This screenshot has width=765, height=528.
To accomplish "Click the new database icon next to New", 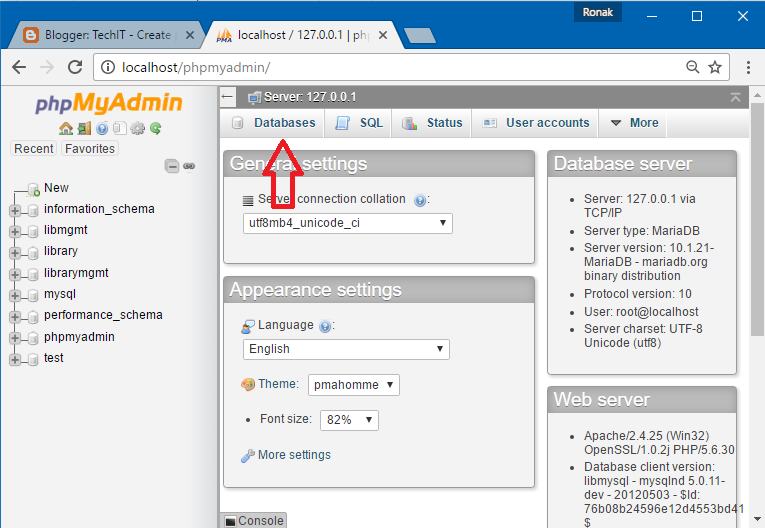I will coord(34,189).
